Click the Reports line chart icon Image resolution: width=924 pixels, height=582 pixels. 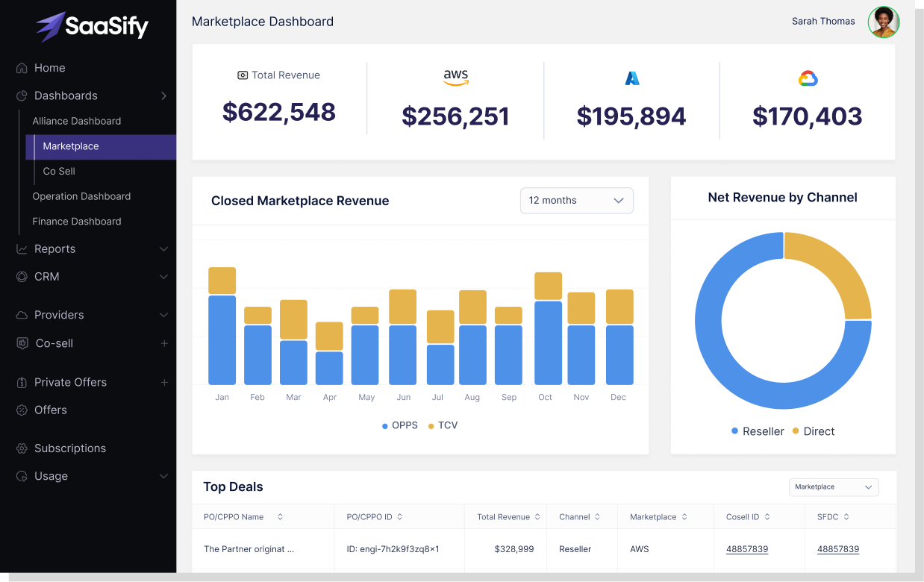coord(22,249)
